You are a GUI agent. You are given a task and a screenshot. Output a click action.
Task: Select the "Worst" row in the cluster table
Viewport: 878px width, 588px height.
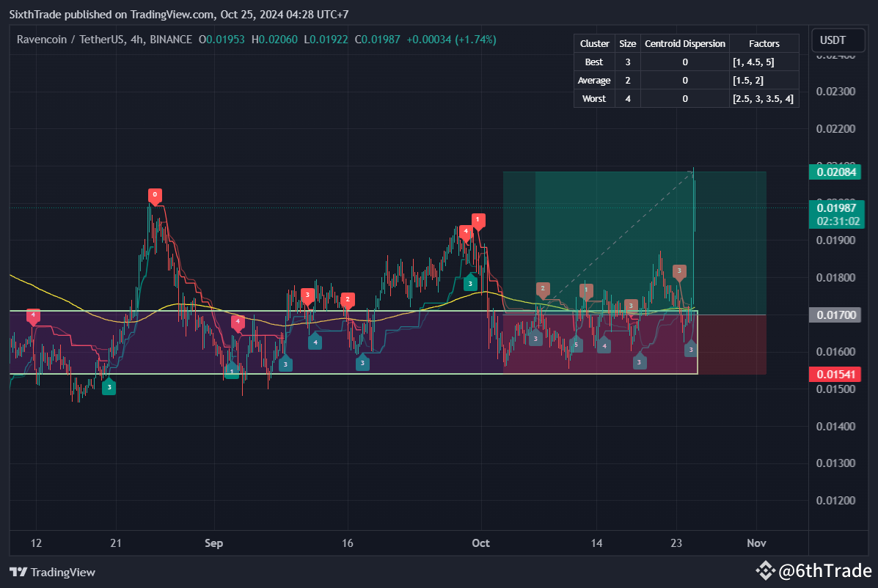tap(593, 98)
